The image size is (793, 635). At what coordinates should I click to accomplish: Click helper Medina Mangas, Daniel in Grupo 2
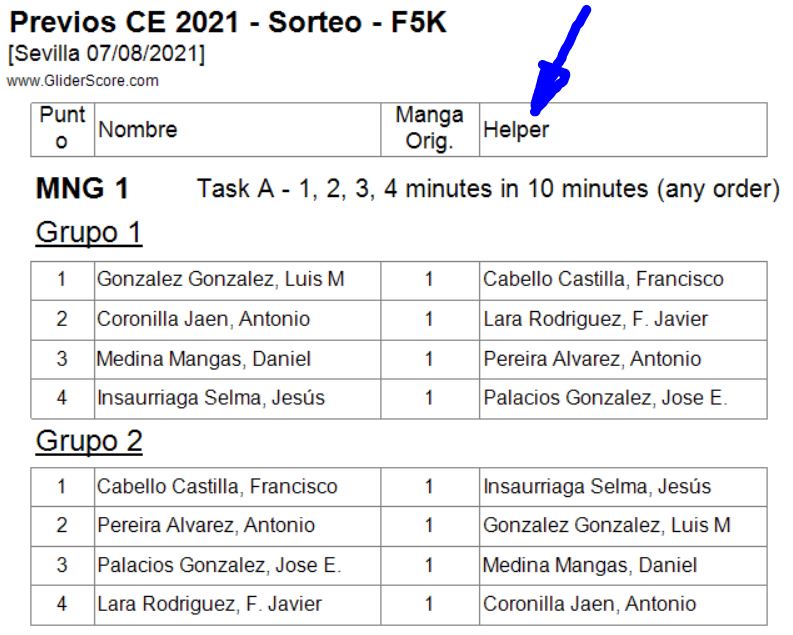coord(590,566)
